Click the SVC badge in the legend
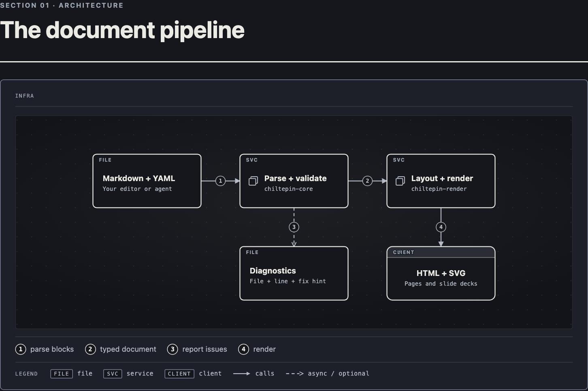The image size is (588, 391). coord(113,374)
